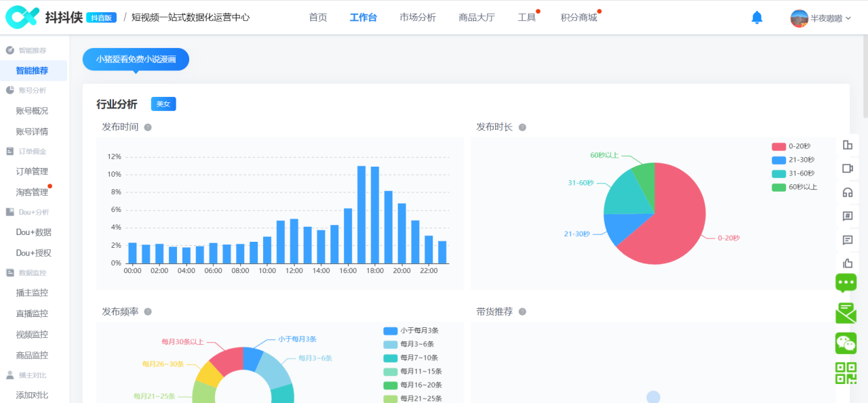Open 添加对比 in the left sidebar

point(31,394)
